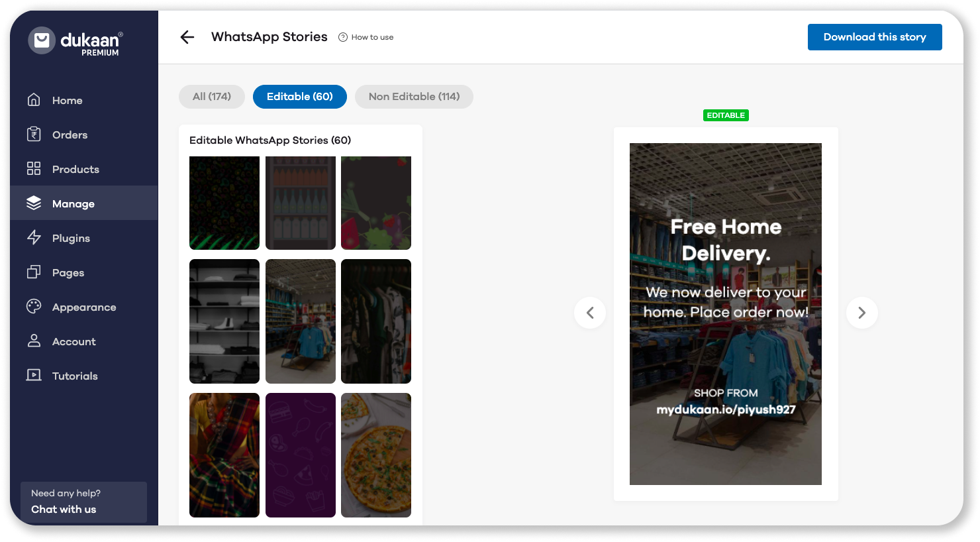The image size is (980, 542).
Task: Click the Tutorials play screen icon
Action: point(34,375)
